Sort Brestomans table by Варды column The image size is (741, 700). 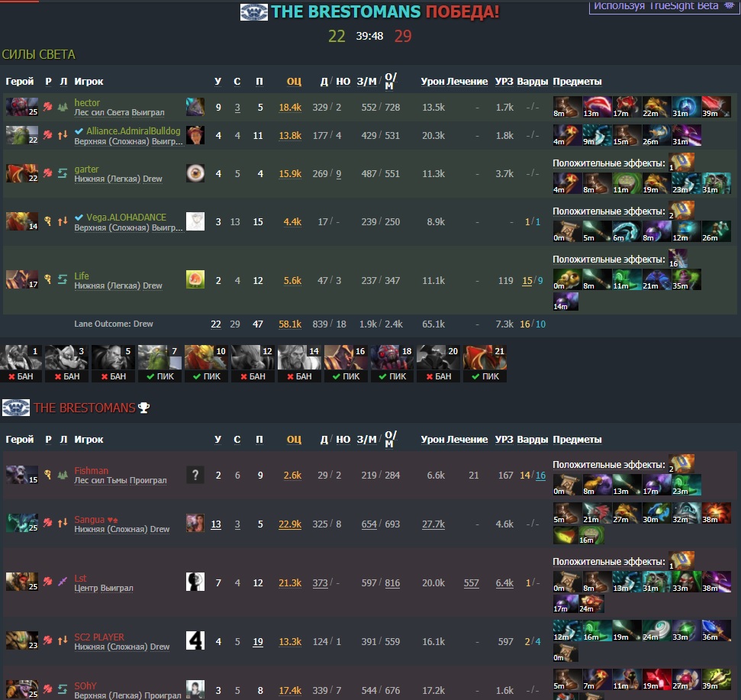[532, 439]
